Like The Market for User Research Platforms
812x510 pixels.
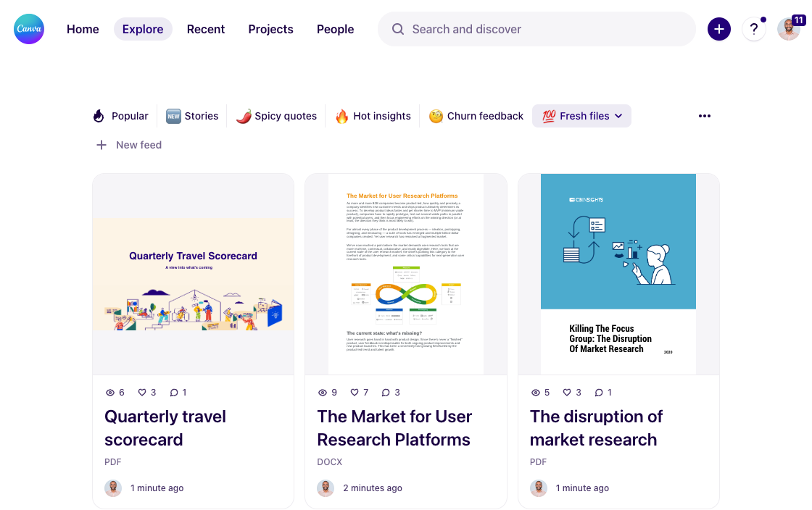click(355, 393)
